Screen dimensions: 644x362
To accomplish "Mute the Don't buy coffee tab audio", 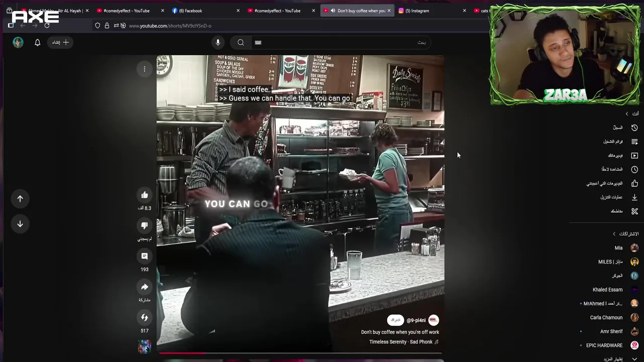I will (x=333, y=11).
